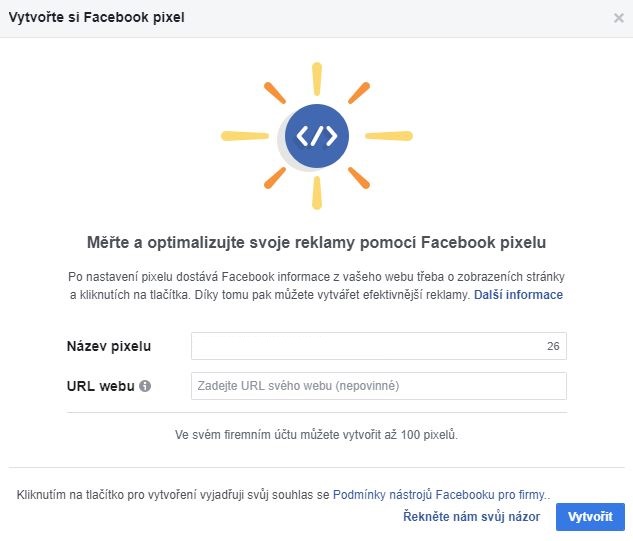Click the yellow ray left of code icon

[245, 136]
